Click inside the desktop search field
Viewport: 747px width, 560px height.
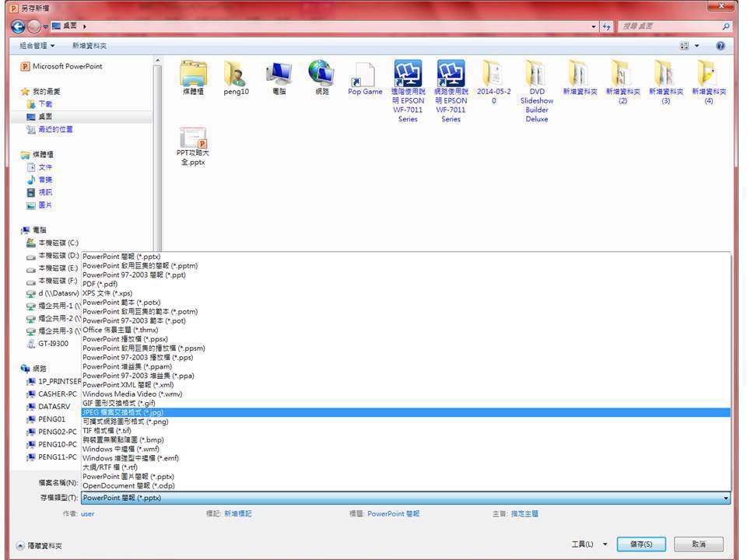click(x=669, y=26)
